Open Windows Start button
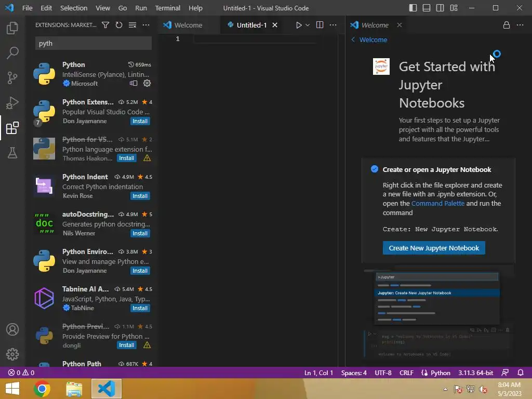This screenshot has width=532, height=399. point(12,389)
